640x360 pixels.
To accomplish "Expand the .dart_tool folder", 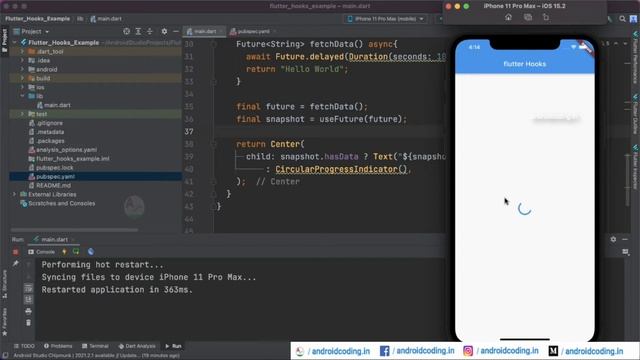I will coord(22,51).
